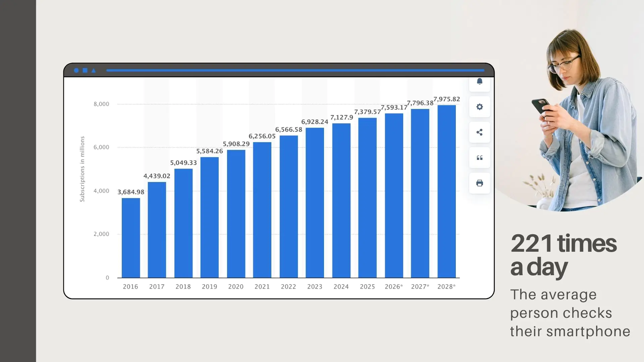Click the 2020 year axis label
The height and width of the screenshot is (362, 644).
235,287
